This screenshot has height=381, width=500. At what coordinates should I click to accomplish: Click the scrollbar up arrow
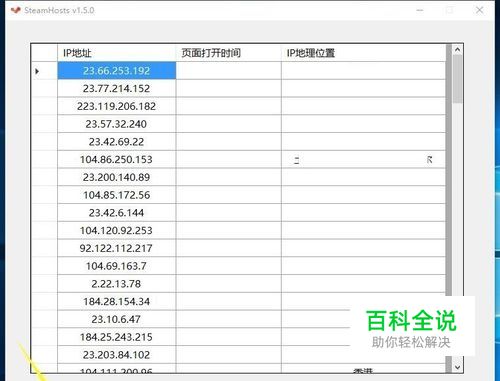click(x=457, y=50)
